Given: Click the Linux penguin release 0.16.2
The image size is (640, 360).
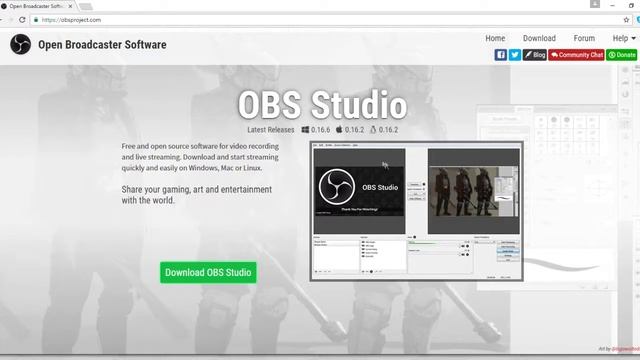Looking at the screenshot, I should pos(384,129).
